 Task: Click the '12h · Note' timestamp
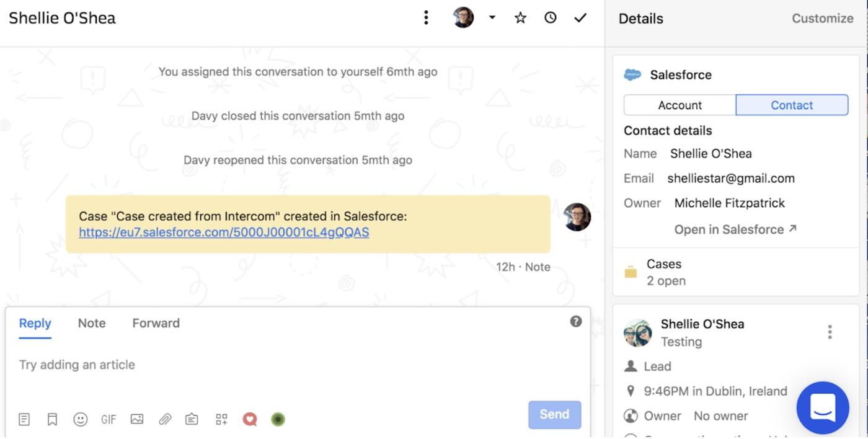523,267
